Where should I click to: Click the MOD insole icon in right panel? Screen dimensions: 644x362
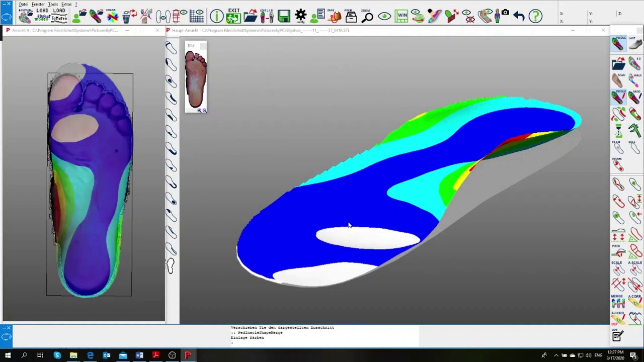635,97
